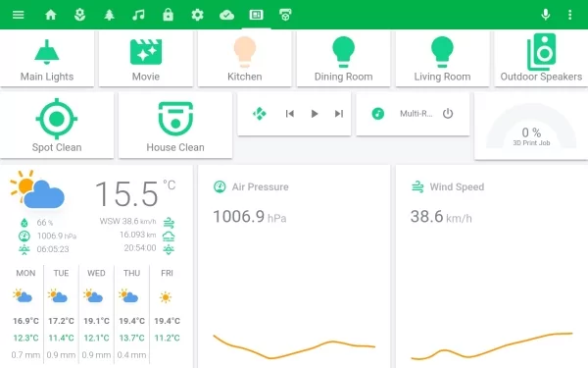Select FRI sunny forecast icon
Image resolution: width=588 pixels, height=368 pixels.
tap(166, 297)
